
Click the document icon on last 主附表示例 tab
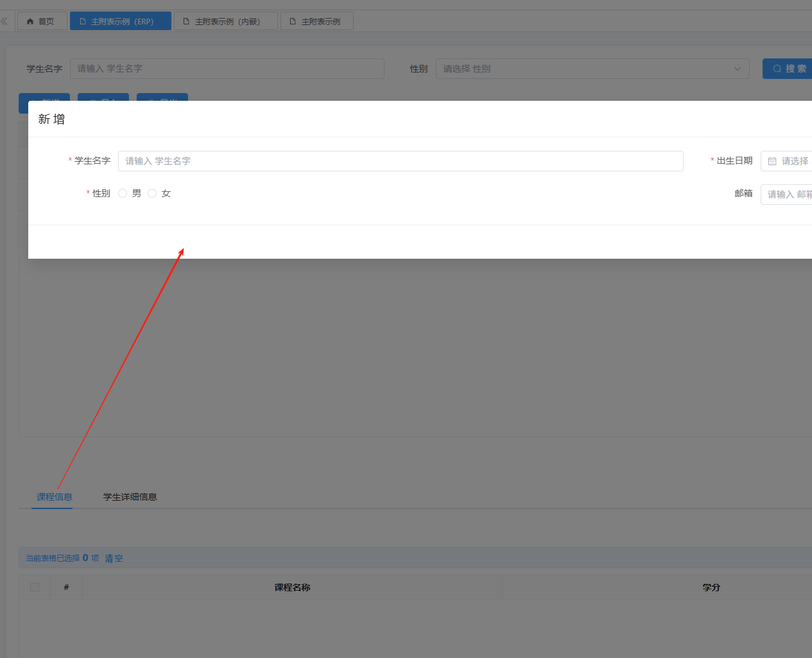click(293, 22)
